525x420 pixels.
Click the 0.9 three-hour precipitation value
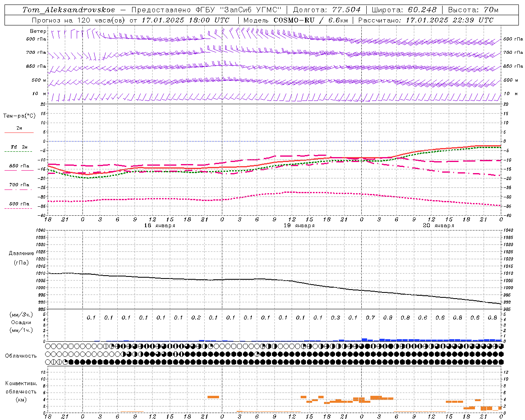coord(388,318)
